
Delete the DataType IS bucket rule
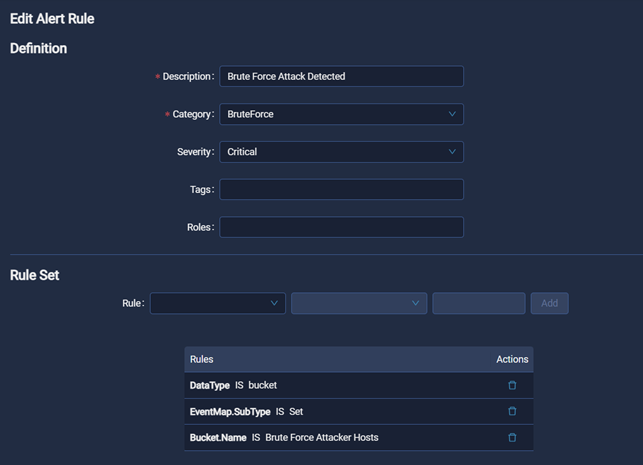(x=512, y=385)
